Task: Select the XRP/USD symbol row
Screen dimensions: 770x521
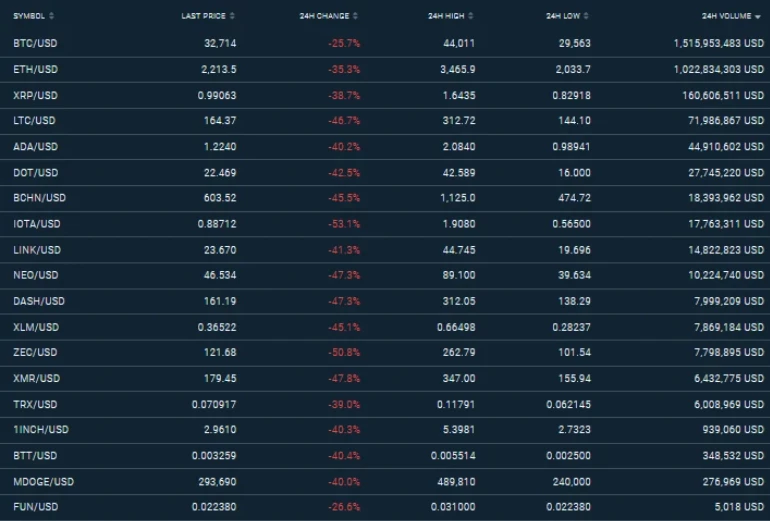Action: coord(36,95)
